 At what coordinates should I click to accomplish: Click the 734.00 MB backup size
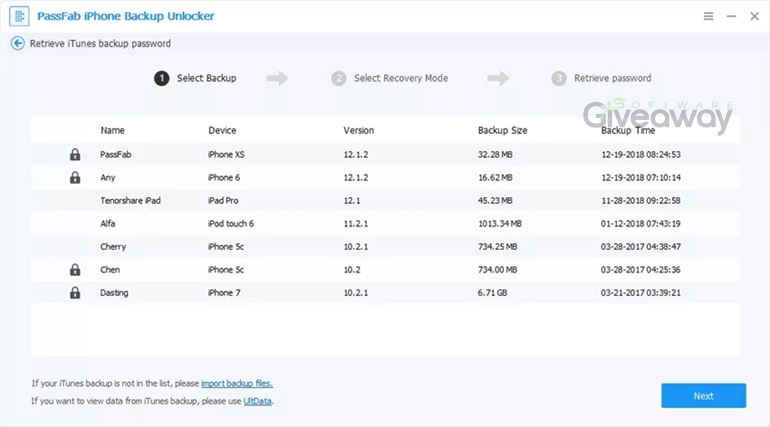[x=497, y=269]
